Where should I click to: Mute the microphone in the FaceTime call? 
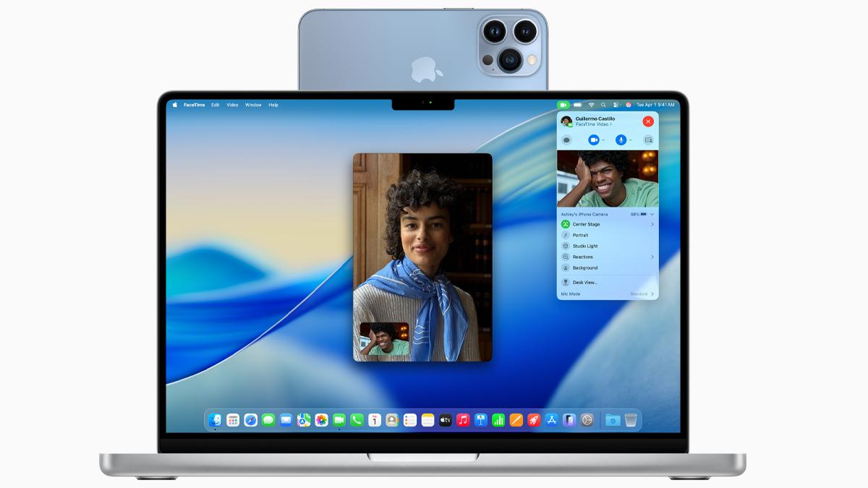621,140
